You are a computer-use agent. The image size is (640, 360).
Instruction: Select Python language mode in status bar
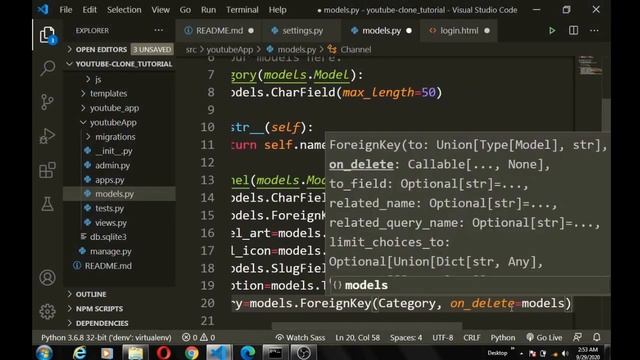point(502,338)
